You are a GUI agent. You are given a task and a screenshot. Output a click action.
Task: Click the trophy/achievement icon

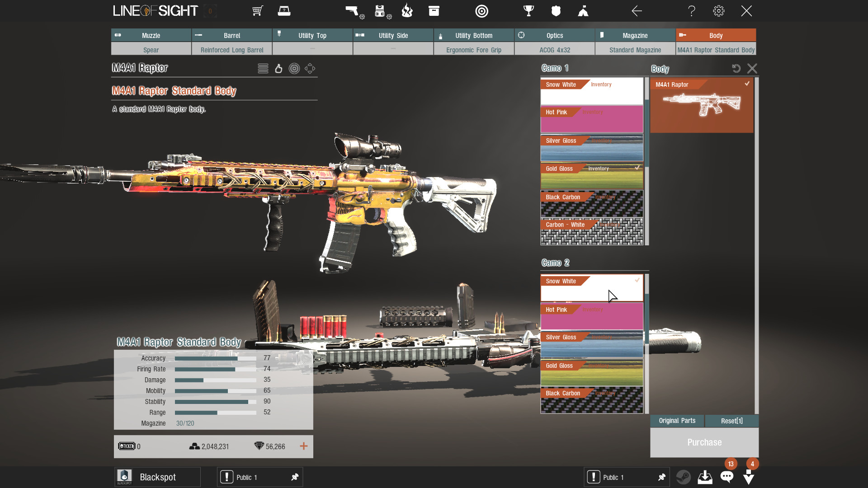pos(528,11)
